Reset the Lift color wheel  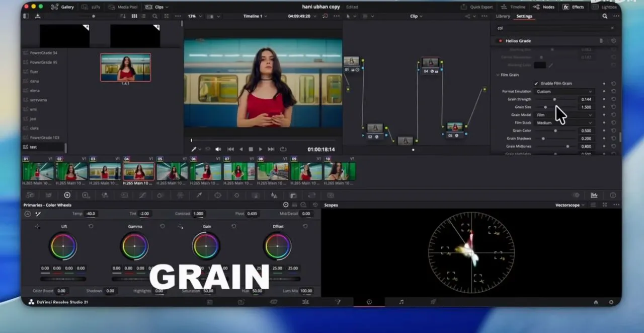pos(91,227)
